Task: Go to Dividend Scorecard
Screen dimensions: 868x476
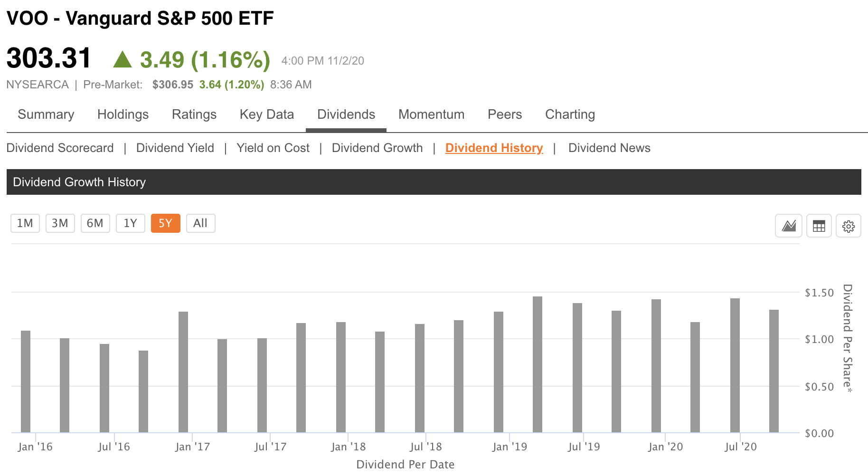Action: pos(60,148)
